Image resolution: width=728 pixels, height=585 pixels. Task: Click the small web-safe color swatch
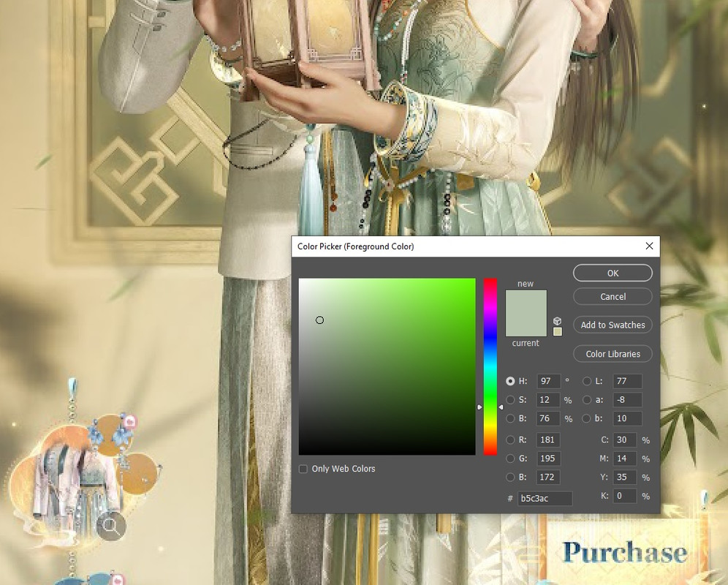coord(558,331)
